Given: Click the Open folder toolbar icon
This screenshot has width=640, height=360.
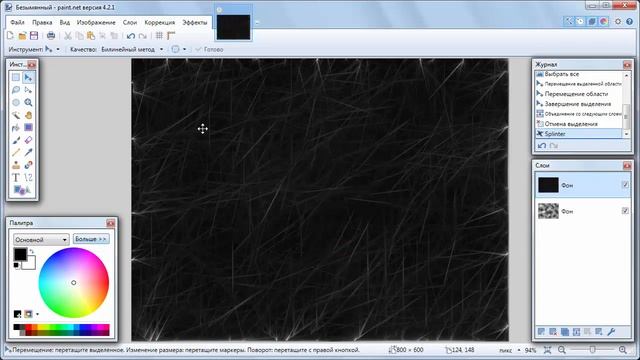Looking at the screenshot, I should 22,36.
